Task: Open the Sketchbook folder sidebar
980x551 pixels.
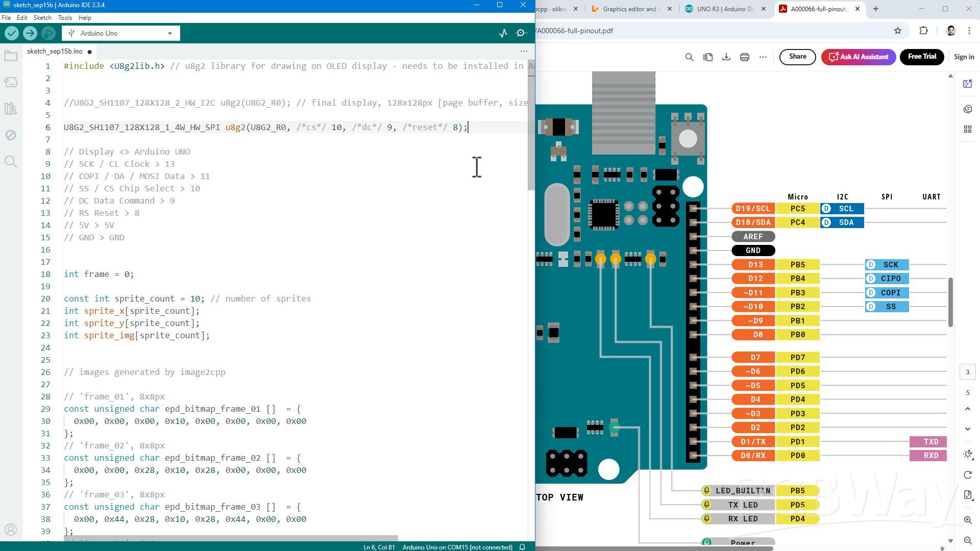Action: 11,56
